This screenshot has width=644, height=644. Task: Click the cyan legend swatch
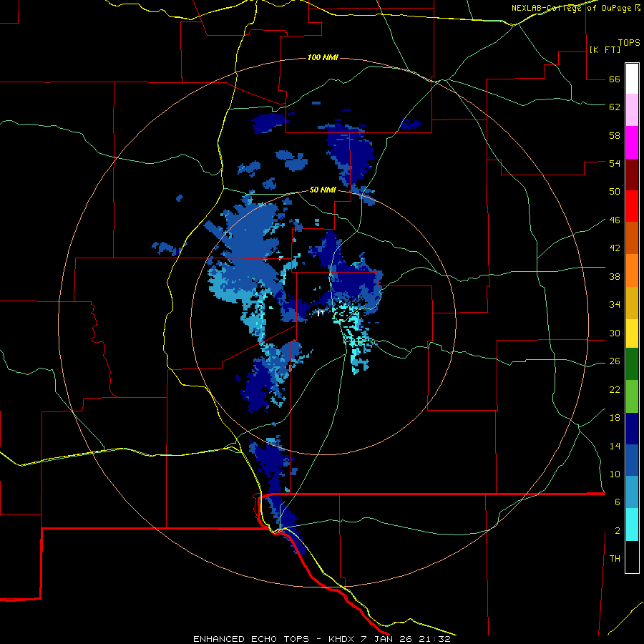(632, 525)
